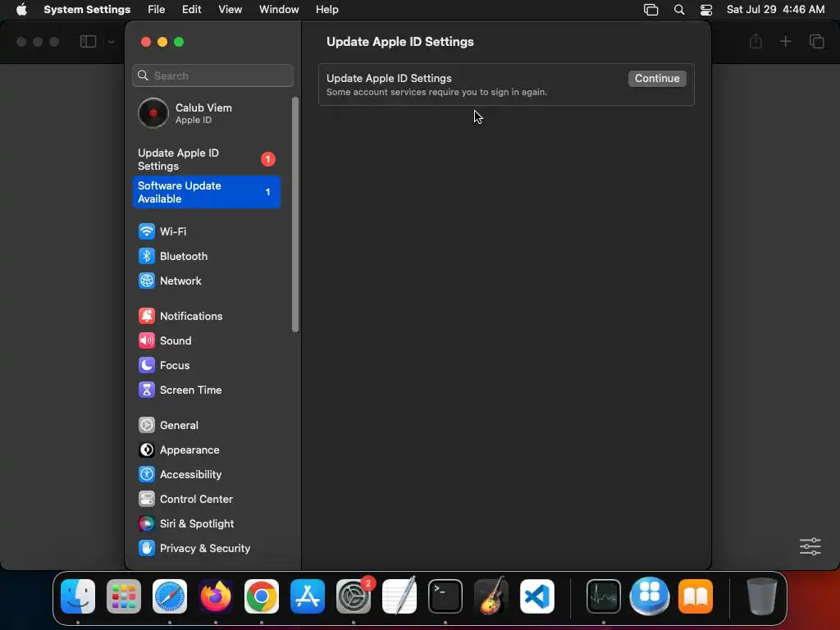840x630 pixels.
Task: Click the Continue button
Action: [657, 78]
